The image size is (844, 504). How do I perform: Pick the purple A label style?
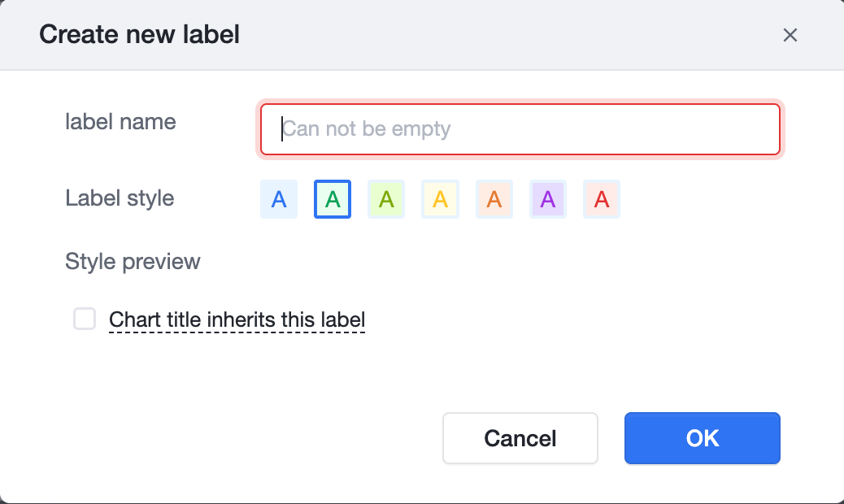548,199
